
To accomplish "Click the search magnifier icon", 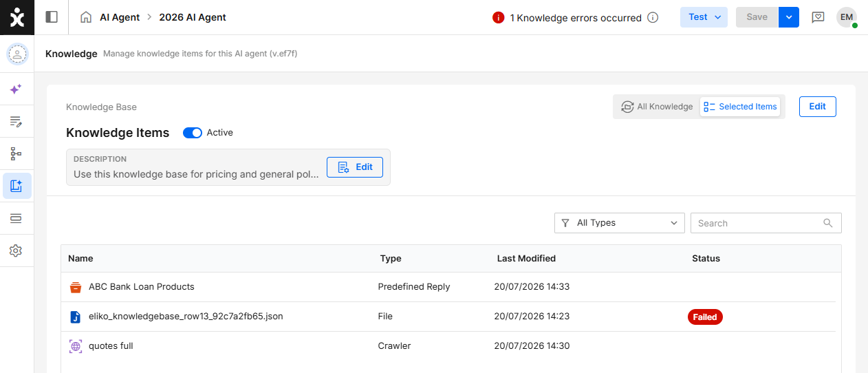I will pyautogui.click(x=828, y=223).
